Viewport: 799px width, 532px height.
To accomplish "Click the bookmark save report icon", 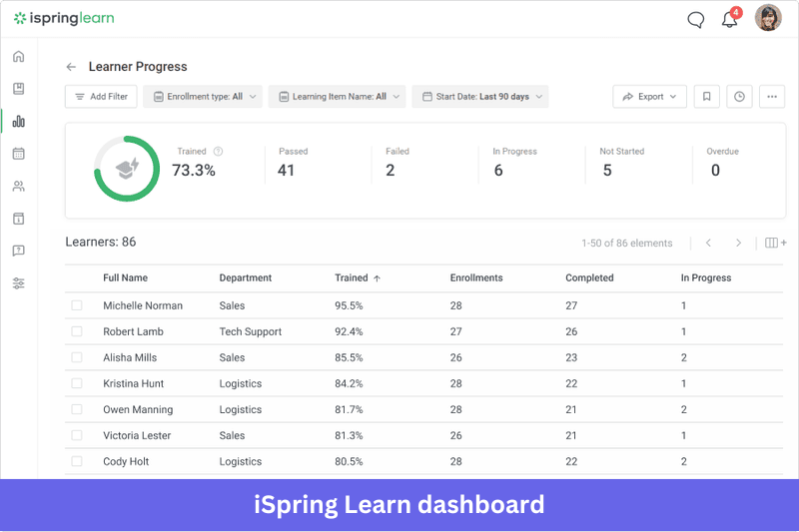I will point(706,96).
